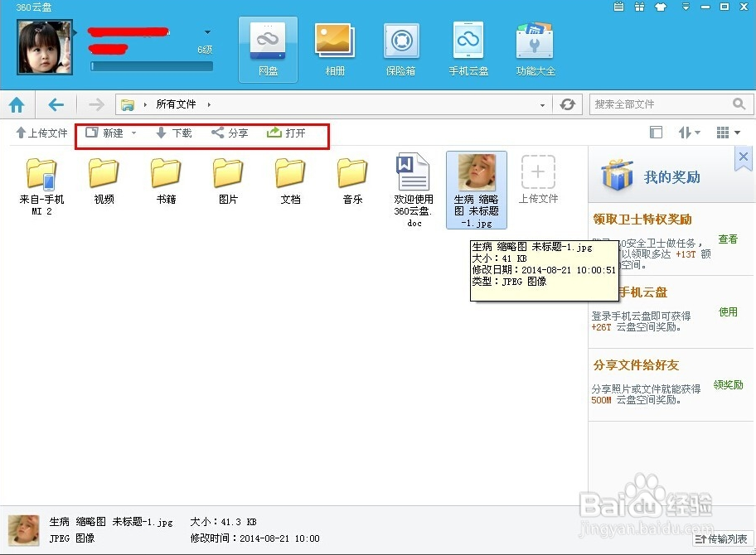Image resolution: width=756 pixels, height=555 pixels.
Task: Close the 我的奖励 side panel
Action: (743, 157)
